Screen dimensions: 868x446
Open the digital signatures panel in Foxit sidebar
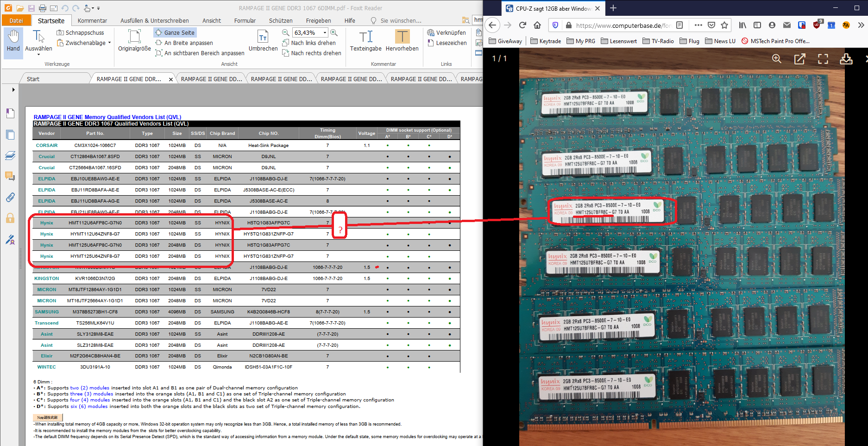10,240
